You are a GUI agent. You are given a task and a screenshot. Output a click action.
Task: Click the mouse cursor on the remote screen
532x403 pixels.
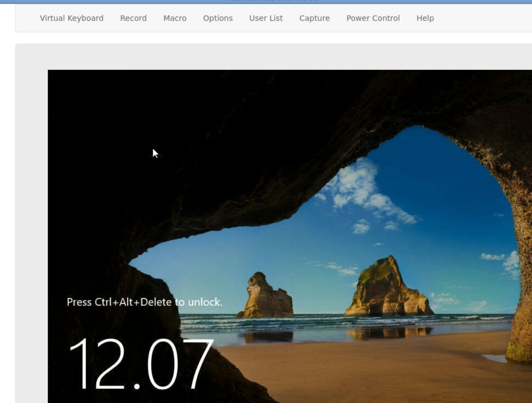point(155,153)
